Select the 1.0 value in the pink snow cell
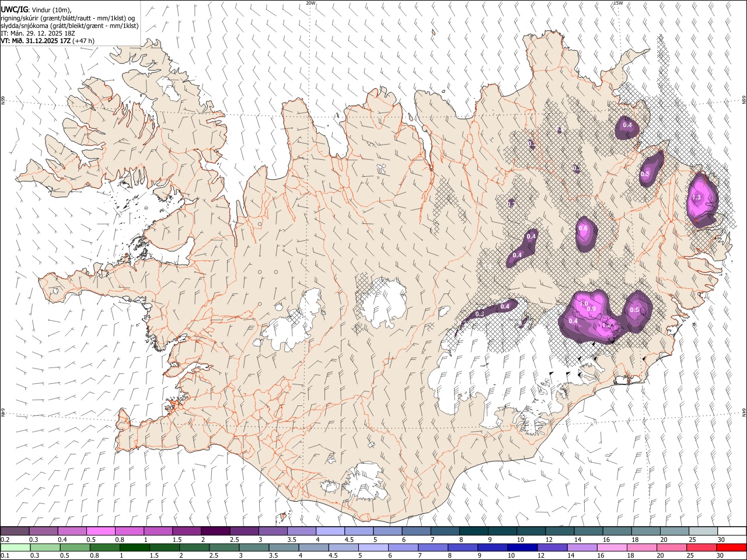The height and width of the screenshot is (560, 747). click(x=583, y=304)
